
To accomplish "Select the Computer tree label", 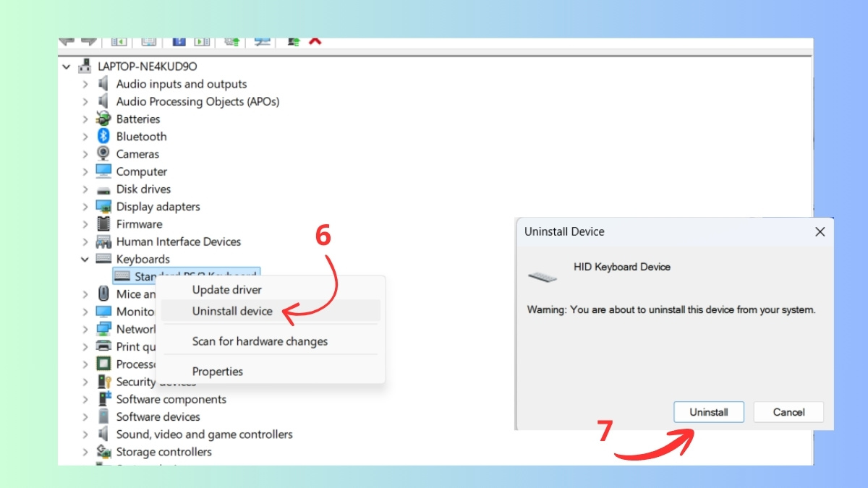I will coord(142,171).
